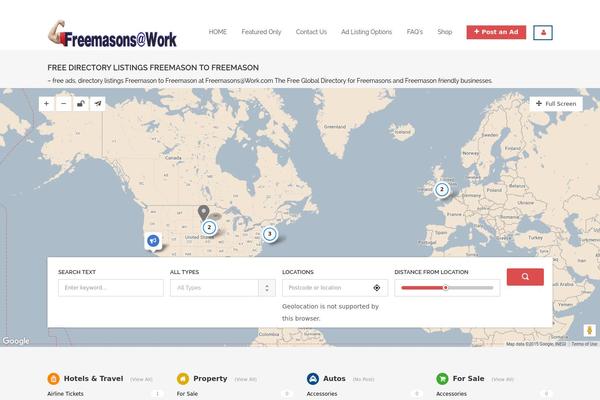Screen dimensions: 600x400
Task: Open the For Sale subcategory under Property
Action: (187, 393)
